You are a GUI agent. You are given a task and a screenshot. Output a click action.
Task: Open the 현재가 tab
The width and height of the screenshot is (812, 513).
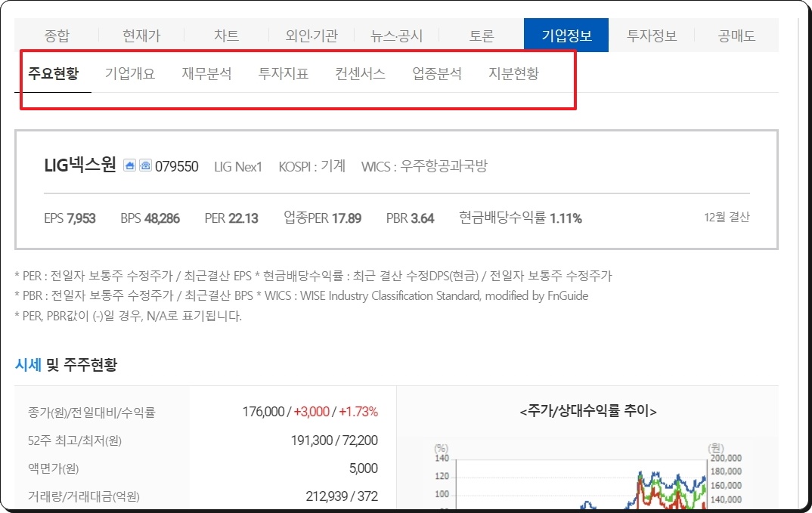click(x=141, y=36)
